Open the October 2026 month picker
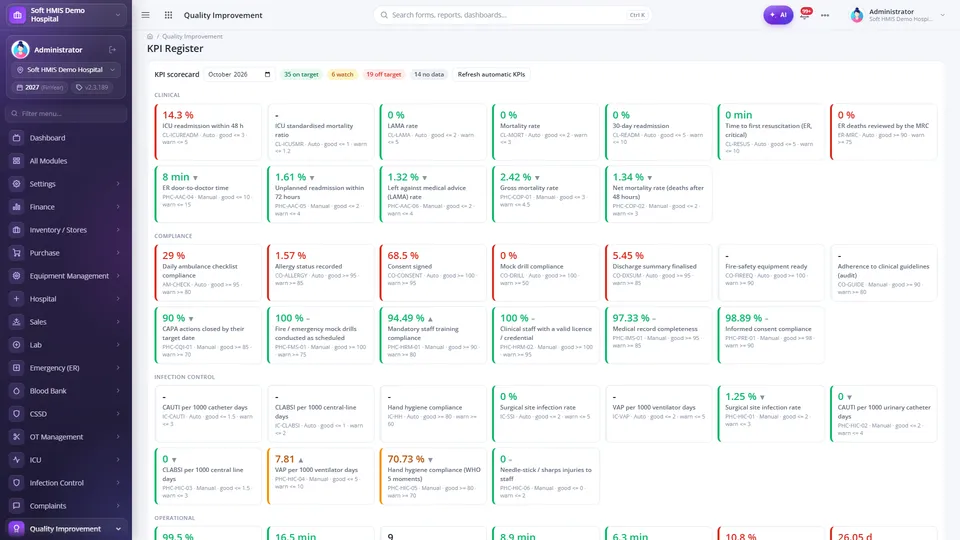960x540 pixels. point(239,74)
